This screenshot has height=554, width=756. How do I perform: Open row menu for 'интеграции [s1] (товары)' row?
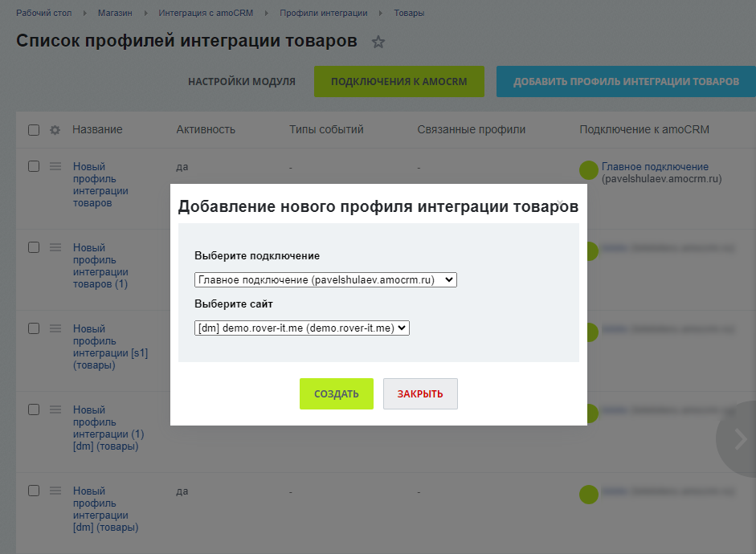(55, 328)
